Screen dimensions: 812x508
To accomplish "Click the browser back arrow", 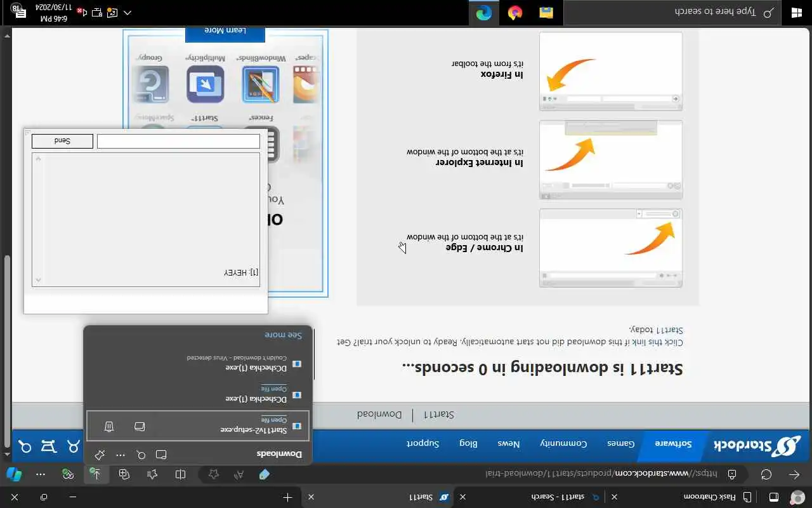I will point(794,474).
